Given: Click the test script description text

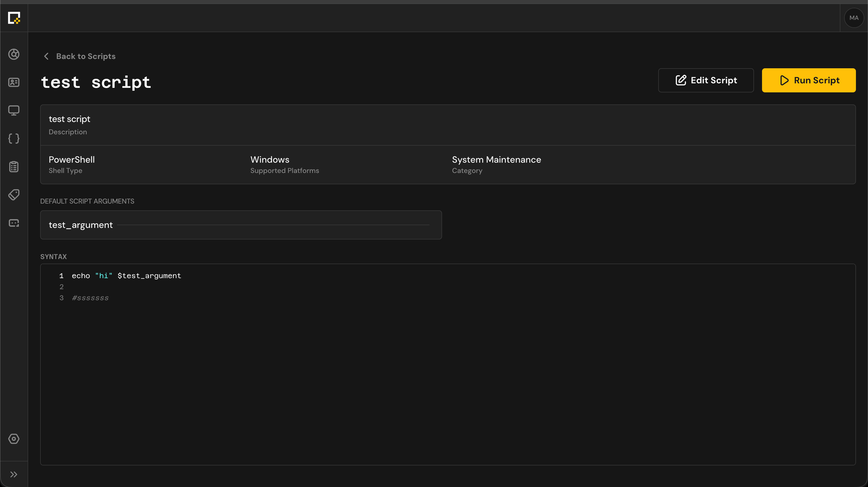Looking at the screenshot, I should [69, 119].
